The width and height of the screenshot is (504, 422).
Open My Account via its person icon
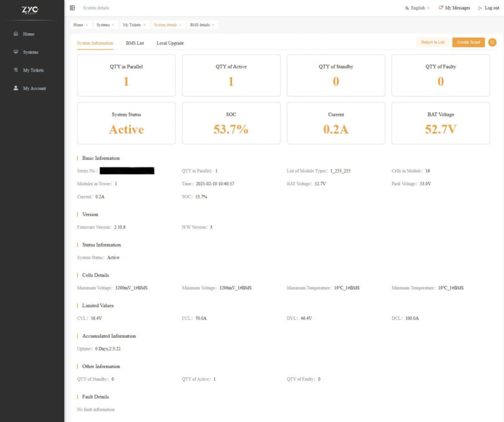17,88
